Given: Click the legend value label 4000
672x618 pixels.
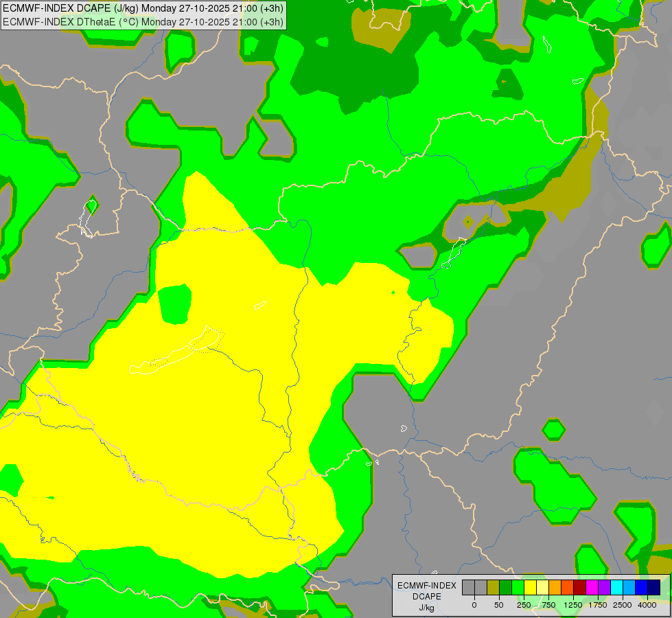Looking at the screenshot, I should click(x=647, y=605).
